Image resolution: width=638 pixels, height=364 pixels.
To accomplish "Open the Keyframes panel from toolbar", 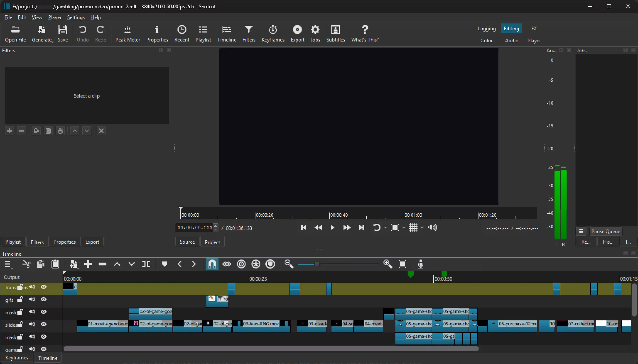I will [x=273, y=33].
